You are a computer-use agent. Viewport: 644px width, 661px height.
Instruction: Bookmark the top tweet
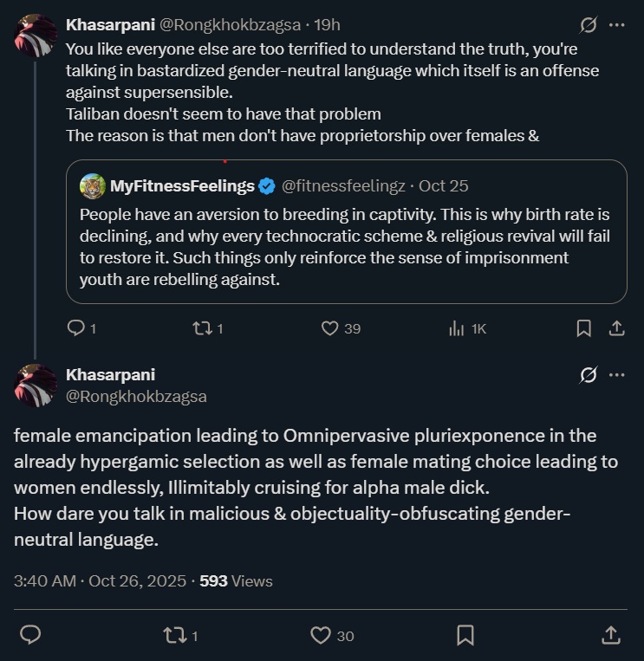click(583, 328)
